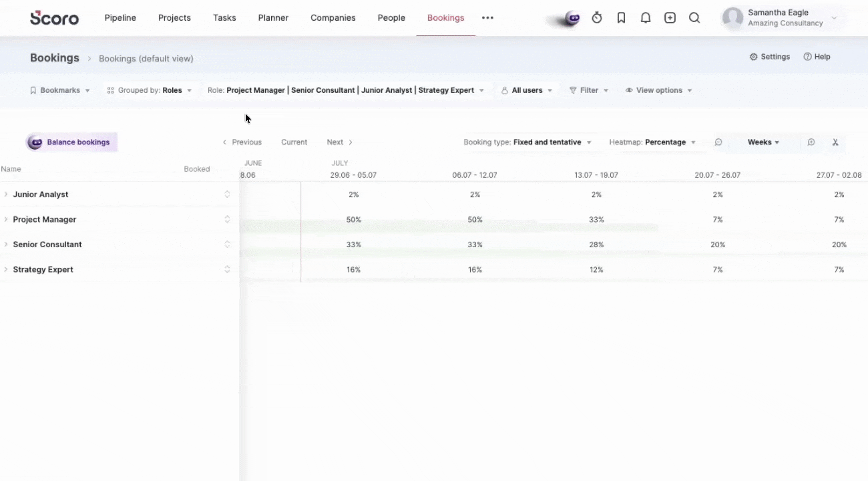Go to the Tasks tab
This screenshot has width=868, height=481.
(224, 18)
